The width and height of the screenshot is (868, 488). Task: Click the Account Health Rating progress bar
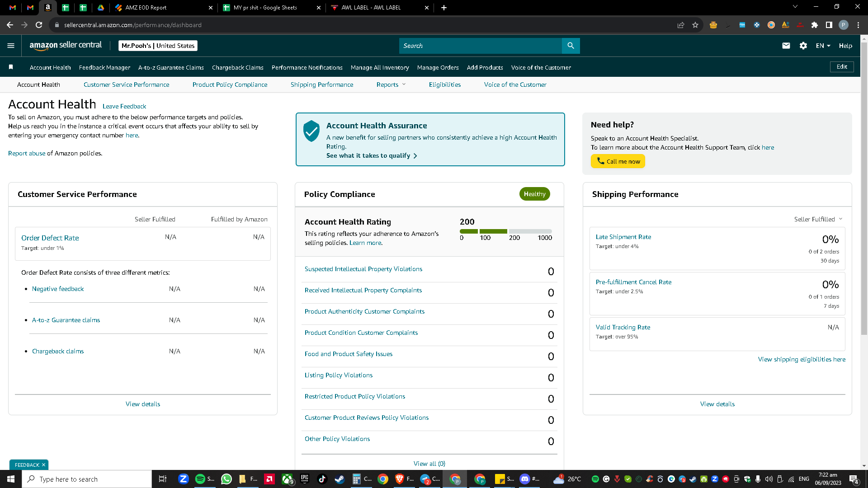(505, 231)
